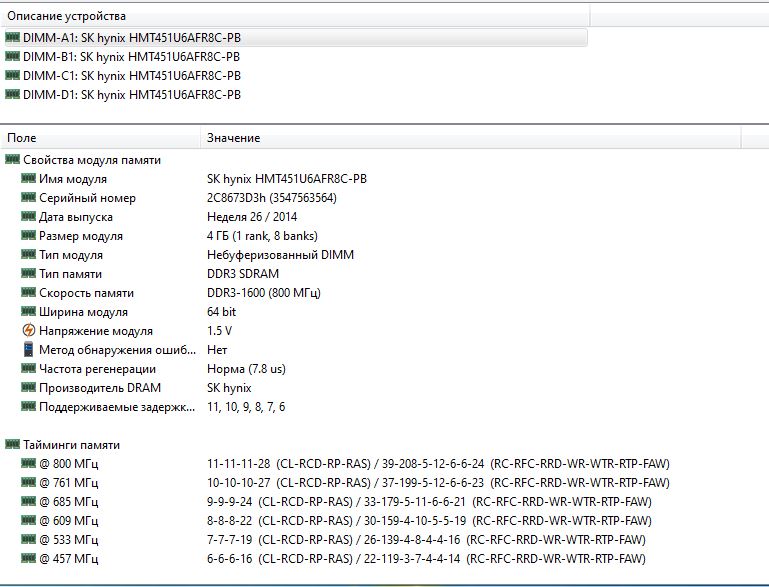Click the icon beside 'Скорость памяти'
Screen dimensions: 769x587
[x=28, y=292]
